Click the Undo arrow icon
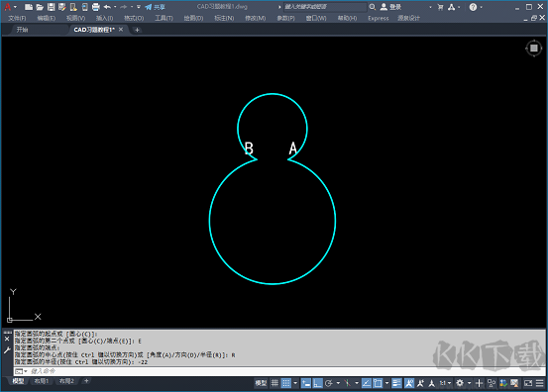The width and height of the screenshot is (548, 392). [x=107, y=7]
